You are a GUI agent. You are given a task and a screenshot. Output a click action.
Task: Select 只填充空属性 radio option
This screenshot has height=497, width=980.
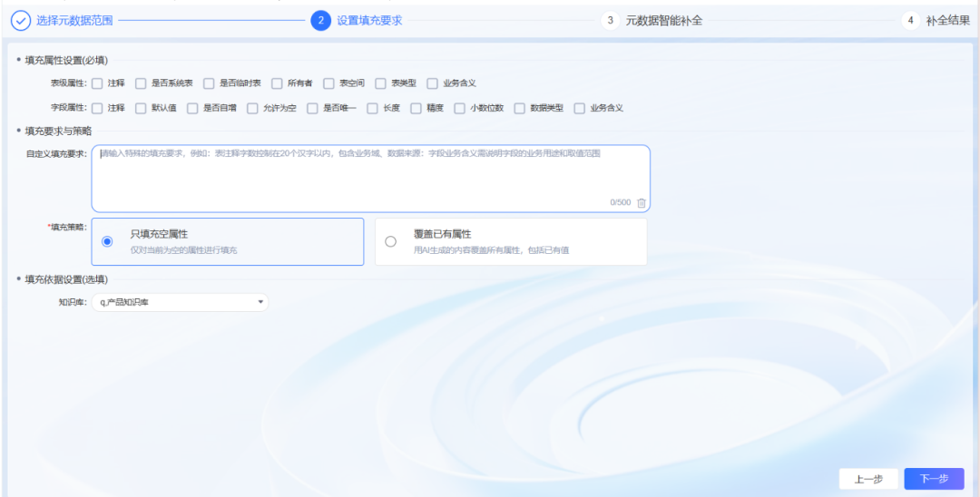[x=107, y=241]
